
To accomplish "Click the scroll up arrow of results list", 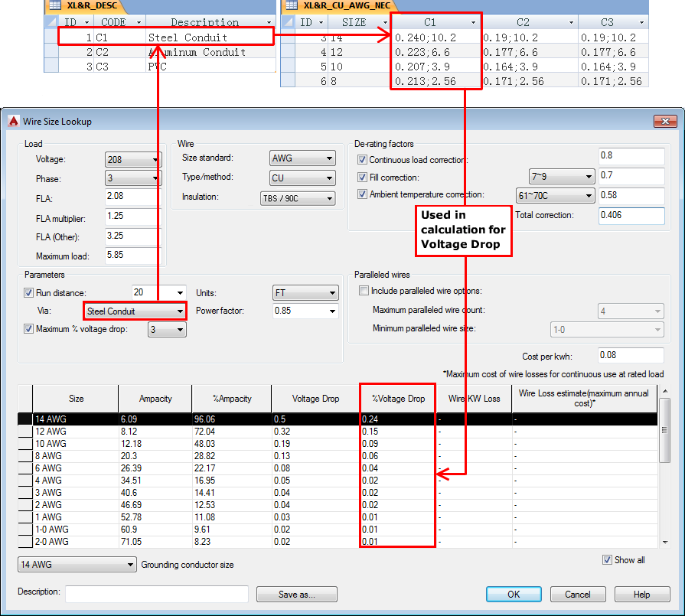I will click(x=665, y=391).
